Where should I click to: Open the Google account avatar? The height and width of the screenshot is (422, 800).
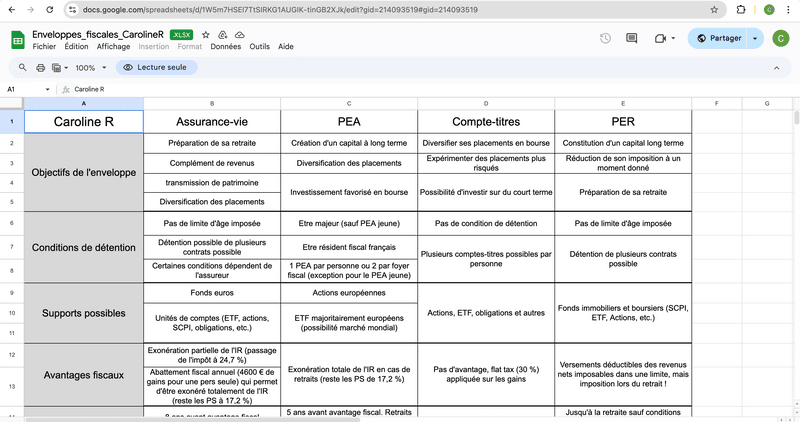click(x=781, y=38)
